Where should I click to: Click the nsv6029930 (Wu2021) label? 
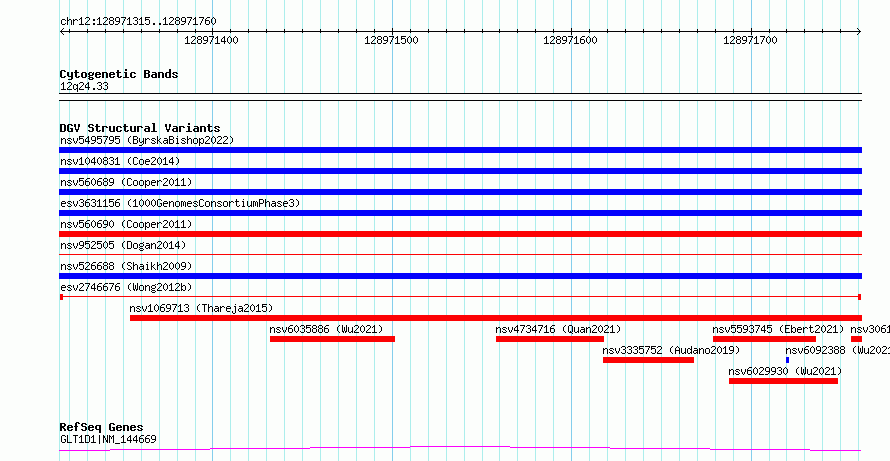tap(786, 371)
